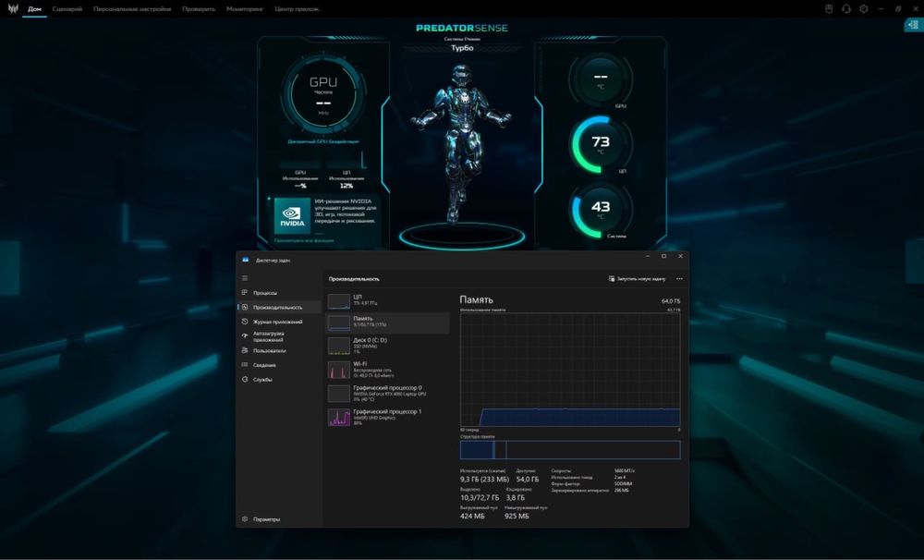This screenshot has height=560, width=924.
Task: Toggle the teal side-panel icon at PredatorSense right edge
Action: click(x=914, y=25)
